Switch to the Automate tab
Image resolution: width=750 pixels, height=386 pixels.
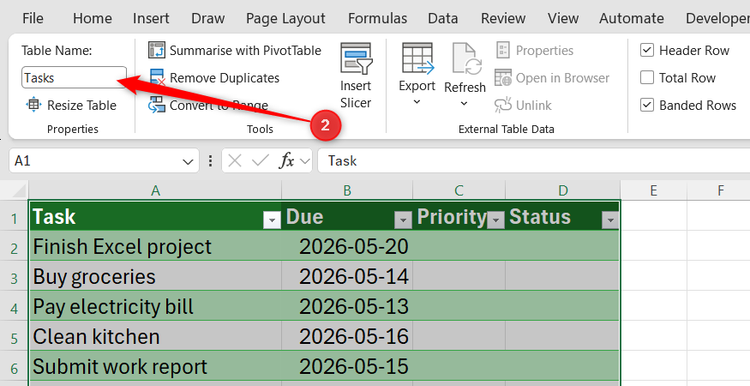point(631,18)
